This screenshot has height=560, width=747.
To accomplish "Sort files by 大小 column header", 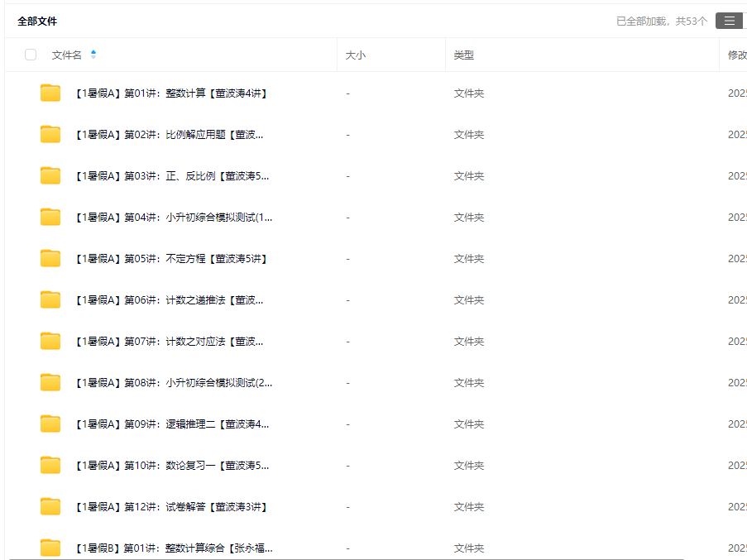I will coord(355,55).
